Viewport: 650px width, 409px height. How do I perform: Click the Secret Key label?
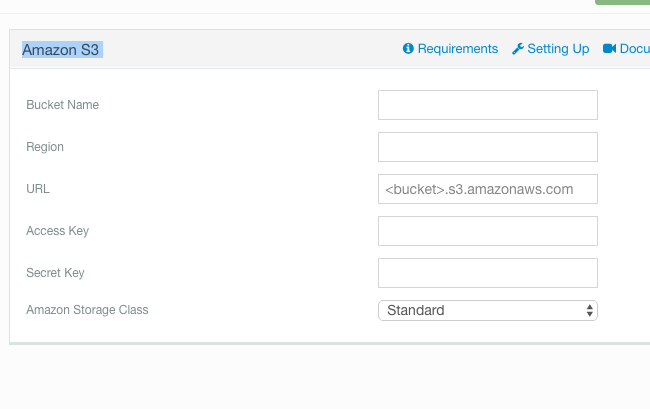pos(55,273)
